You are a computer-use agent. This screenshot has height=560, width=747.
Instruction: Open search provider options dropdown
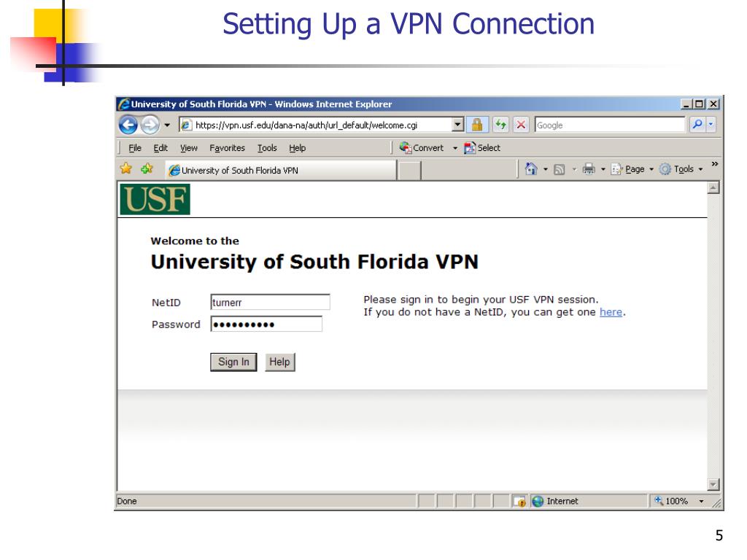coord(711,125)
